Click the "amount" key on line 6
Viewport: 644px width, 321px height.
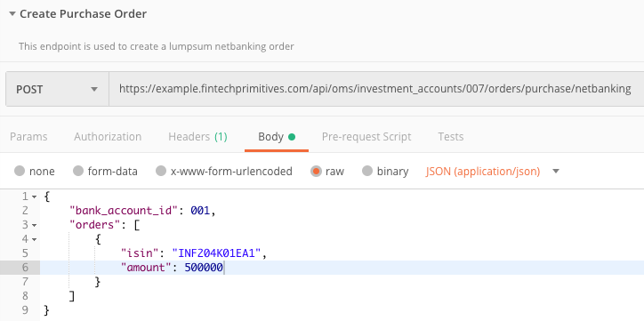(145, 268)
